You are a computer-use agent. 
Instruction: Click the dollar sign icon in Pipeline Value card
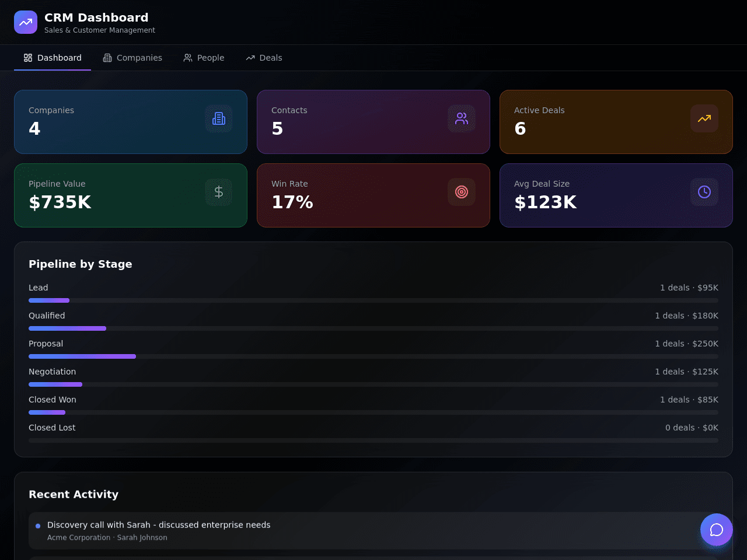tap(219, 192)
